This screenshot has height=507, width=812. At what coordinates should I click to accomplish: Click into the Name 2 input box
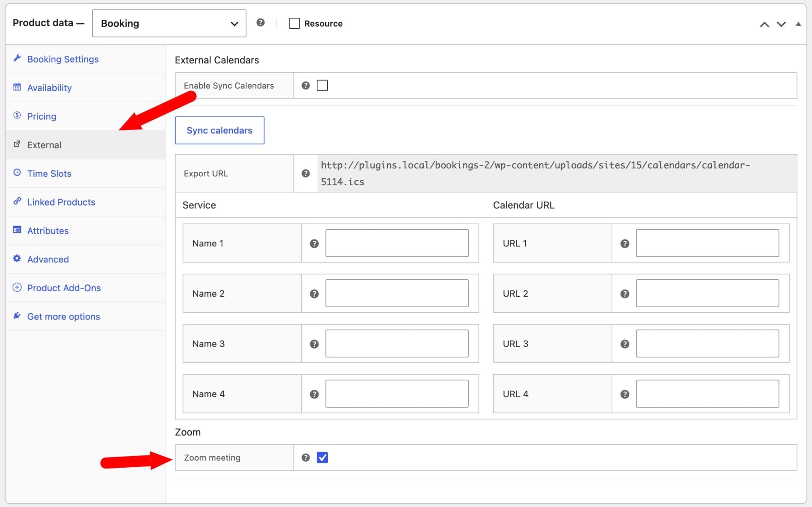[x=397, y=293]
